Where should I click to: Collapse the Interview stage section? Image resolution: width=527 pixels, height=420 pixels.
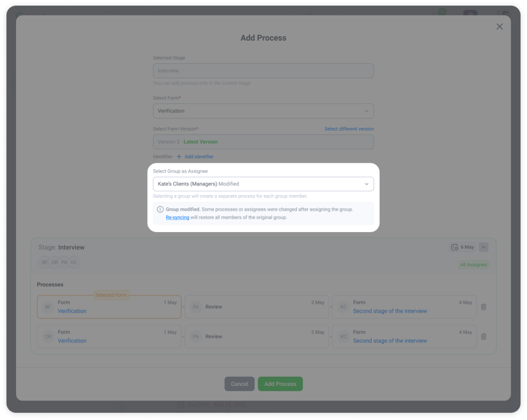point(483,247)
